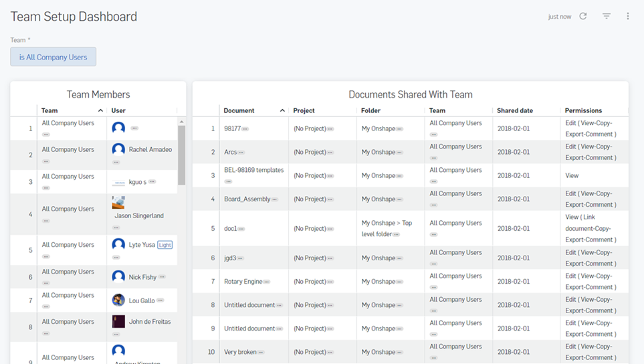
Task: Click the ellipsis next to document 98177
Action: (x=245, y=129)
